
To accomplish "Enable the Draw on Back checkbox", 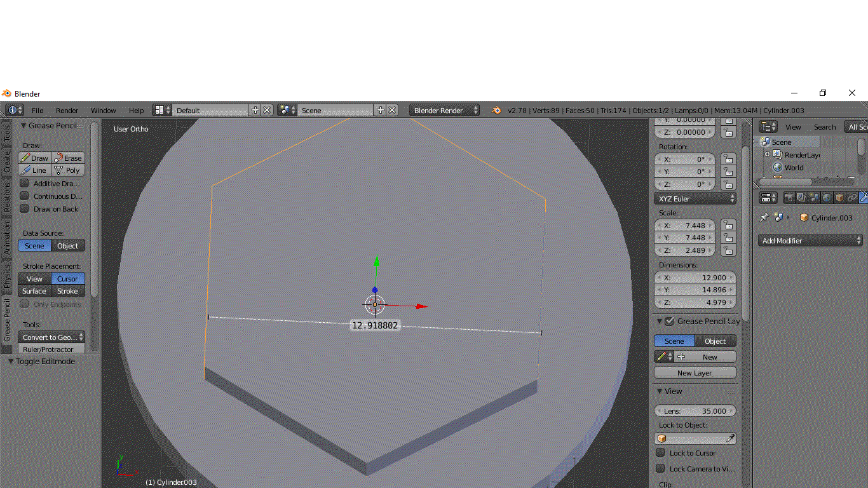I will point(25,208).
